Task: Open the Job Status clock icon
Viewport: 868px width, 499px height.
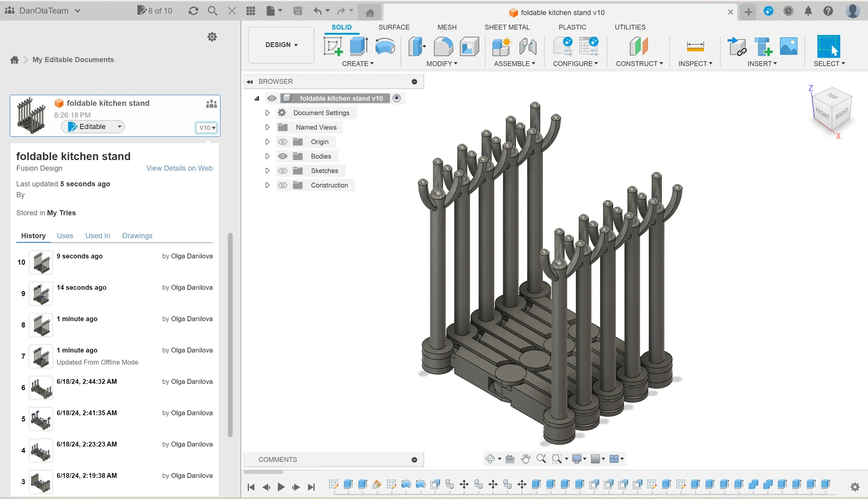Action: tap(788, 11)
